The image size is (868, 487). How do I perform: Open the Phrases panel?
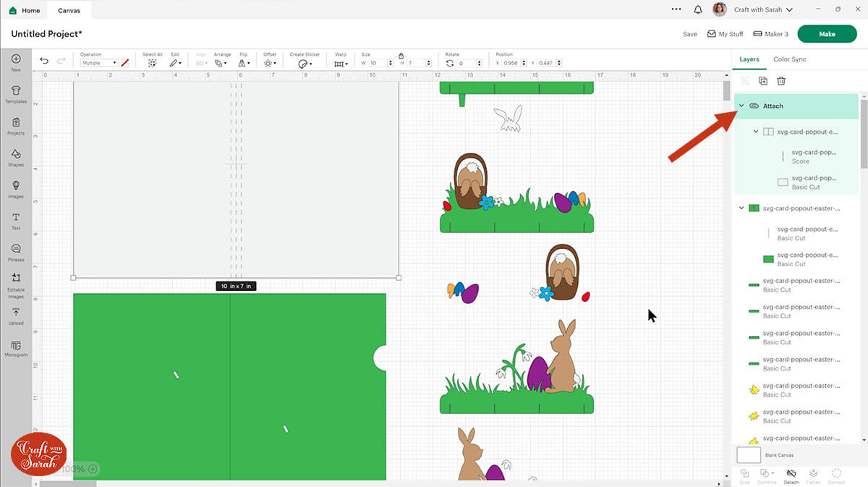[16, 252]
